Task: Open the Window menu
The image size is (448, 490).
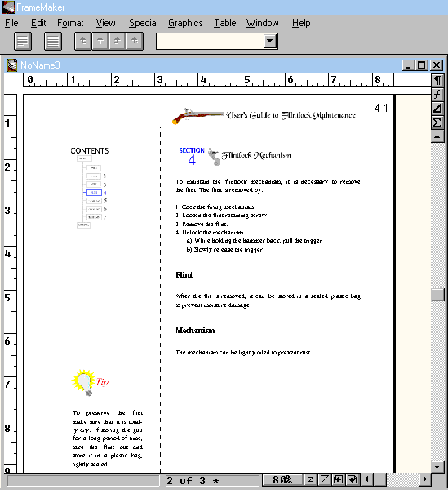Action: click(x=262, y=23)
